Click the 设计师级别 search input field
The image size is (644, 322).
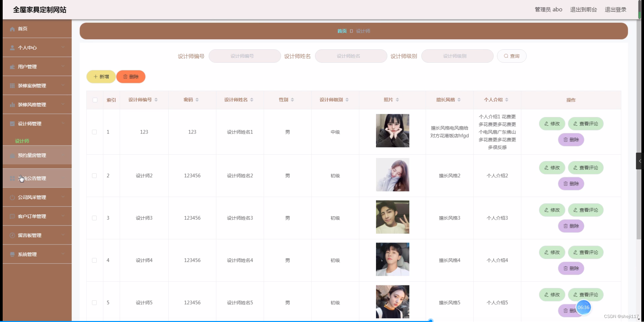(457, 56)
